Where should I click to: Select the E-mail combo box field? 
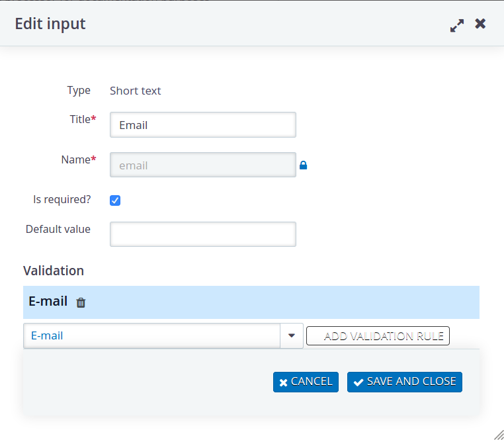[x=151, y=335]
